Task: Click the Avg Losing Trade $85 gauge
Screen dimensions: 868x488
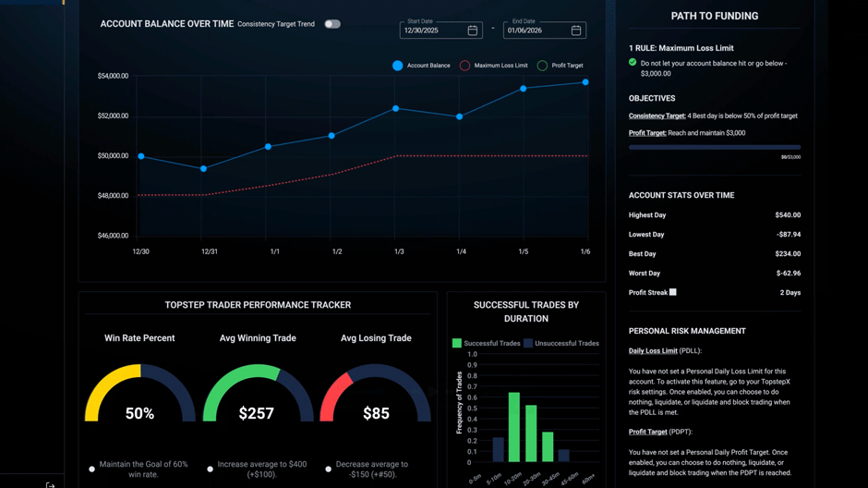Action: [x=375, y=393]
